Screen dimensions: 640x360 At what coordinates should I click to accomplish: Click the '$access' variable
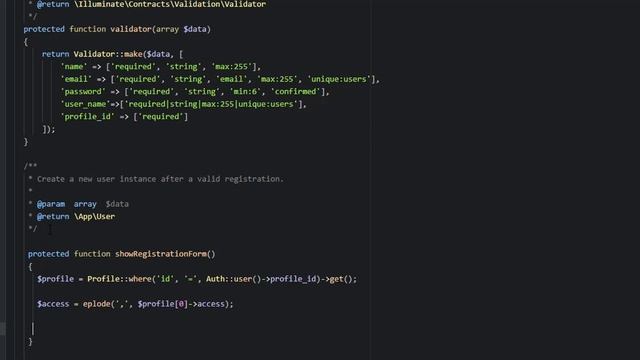click(x=53, y=304)
